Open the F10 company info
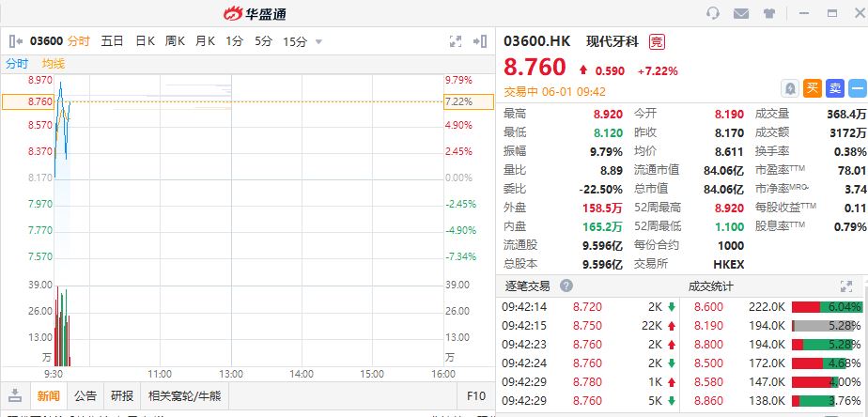This screenshot has height=417, width=868. coord(475,396)
